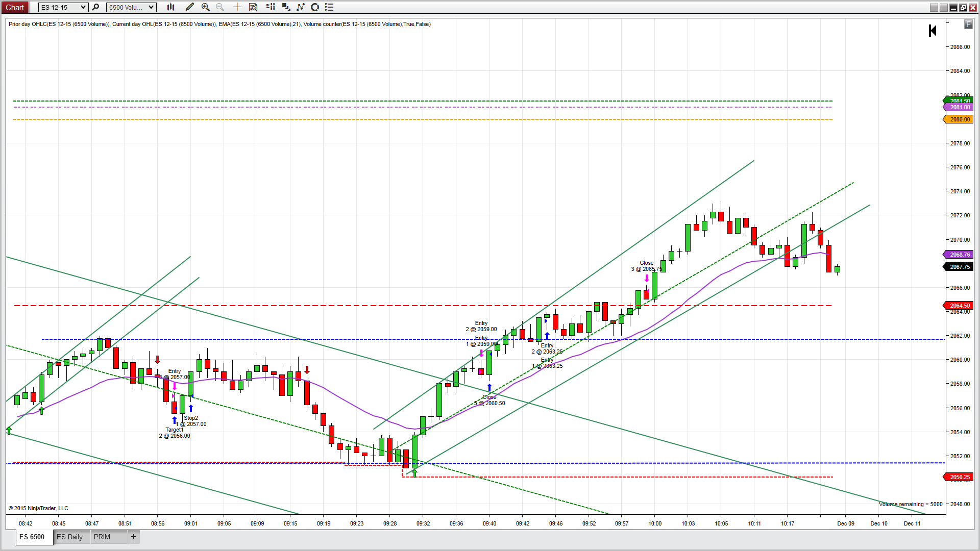Switch to the ES Daily tab

click(x=69, y=537)
